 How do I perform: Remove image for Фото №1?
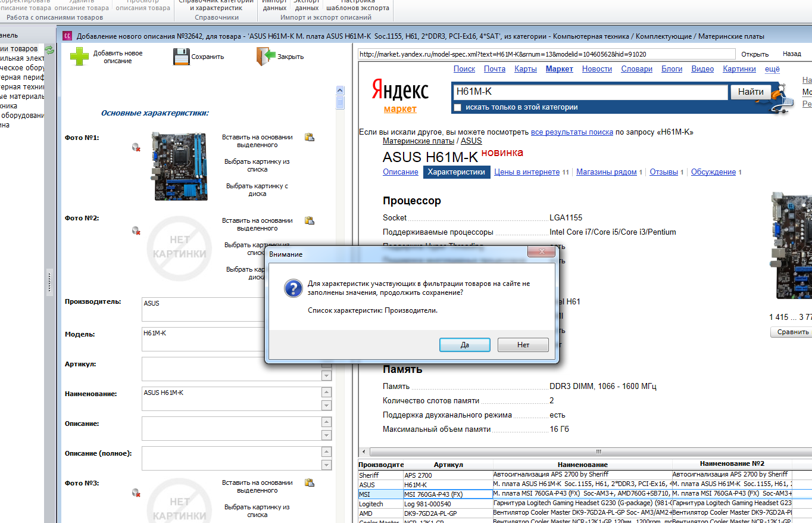136,147
